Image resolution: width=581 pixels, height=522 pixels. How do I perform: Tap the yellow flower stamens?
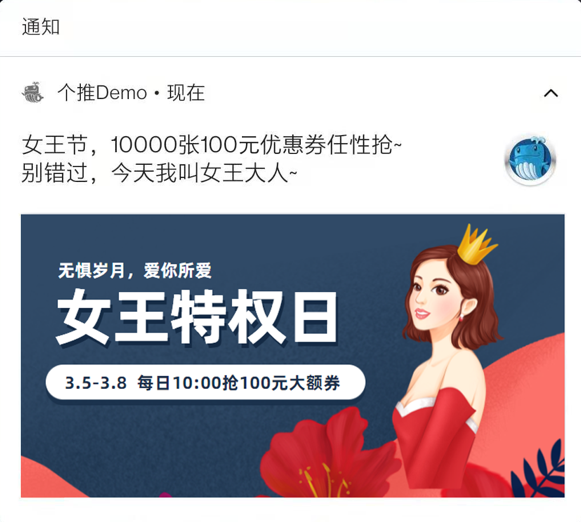pos(324,480)
